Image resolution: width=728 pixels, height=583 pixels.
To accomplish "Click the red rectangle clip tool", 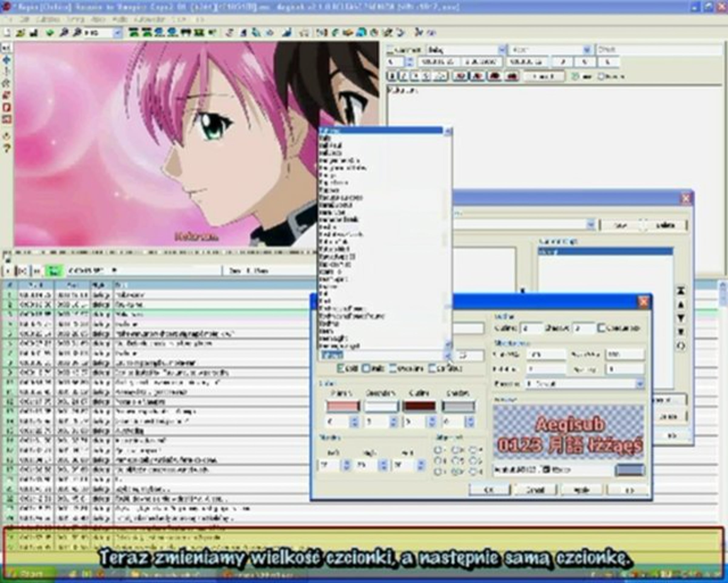I will click(x=6, y=108).
